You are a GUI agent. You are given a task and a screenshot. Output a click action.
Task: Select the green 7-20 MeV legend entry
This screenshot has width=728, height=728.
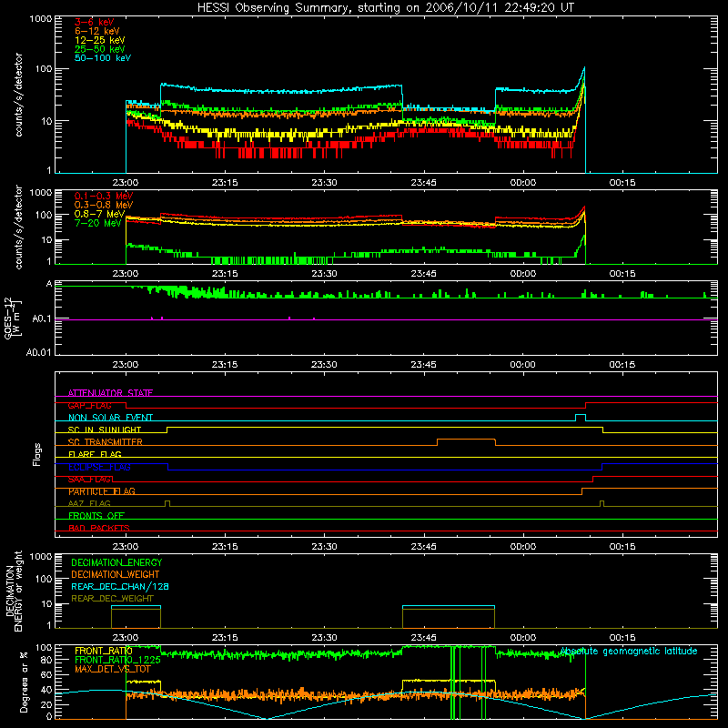pyautogui.click(x=97, y=223)
